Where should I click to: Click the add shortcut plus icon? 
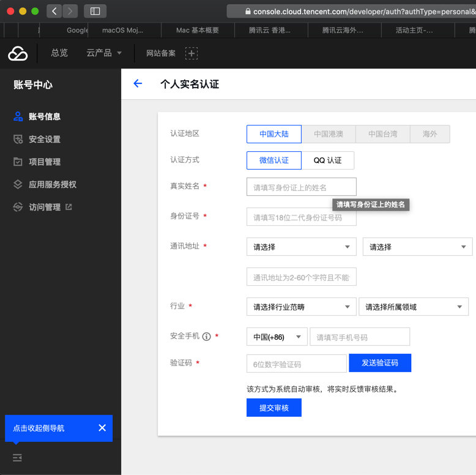click(x=192, y=53)
